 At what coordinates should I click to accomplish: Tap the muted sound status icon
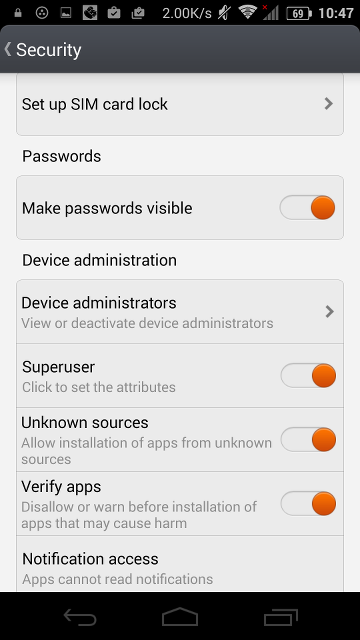tap(224, 13)
